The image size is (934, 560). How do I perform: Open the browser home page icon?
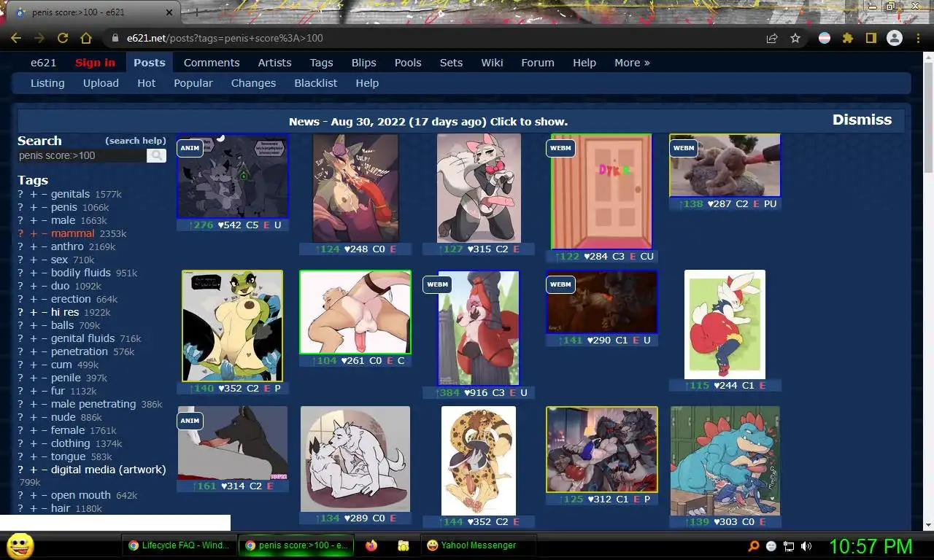[x=86, y=38]
